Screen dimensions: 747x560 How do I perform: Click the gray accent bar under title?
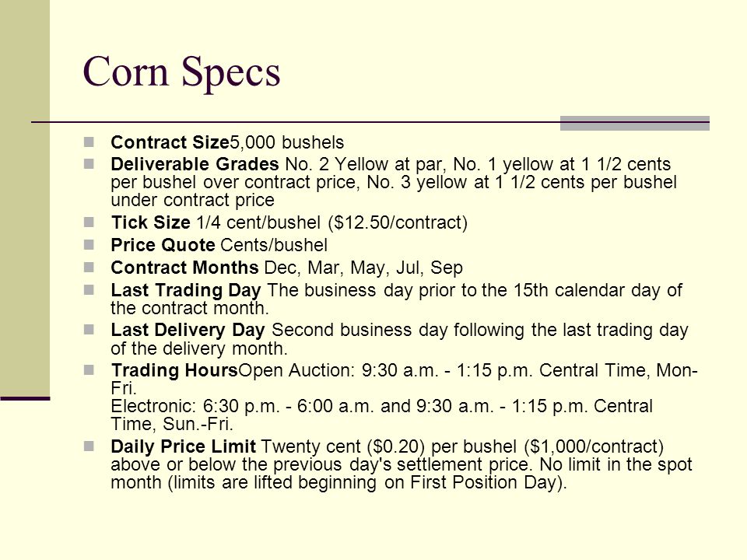click(x=635, y=124)
